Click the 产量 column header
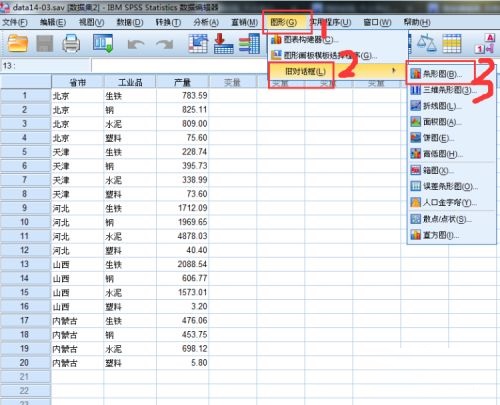 (x=182, y=82)
